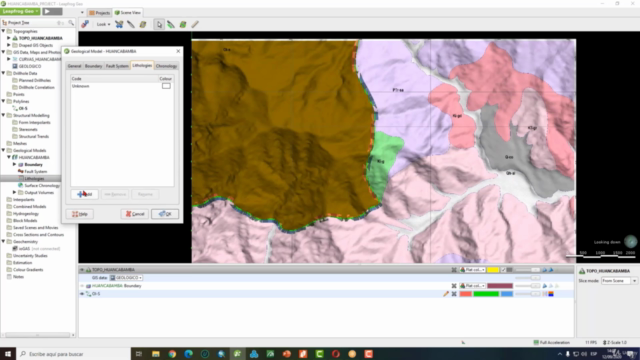Remove HUANCABAMBA Boundary from the scene list
640x360 pixels.
click(454, 286)
